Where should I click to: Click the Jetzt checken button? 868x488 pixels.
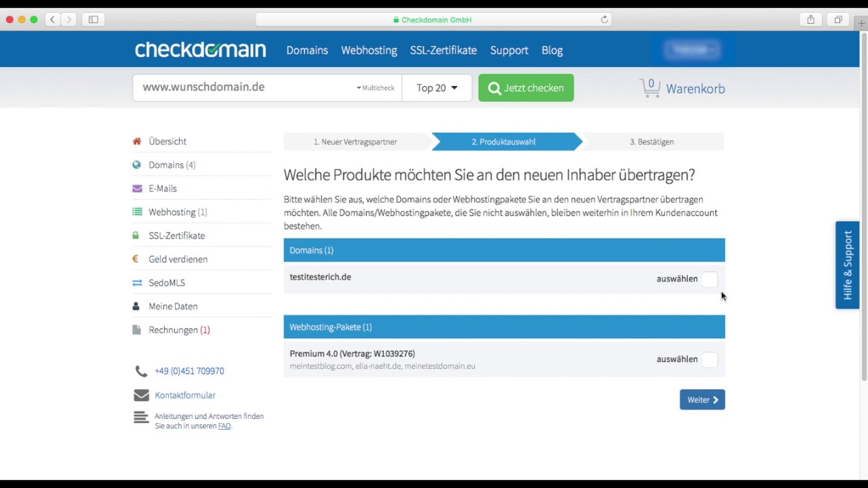[526, 88]
